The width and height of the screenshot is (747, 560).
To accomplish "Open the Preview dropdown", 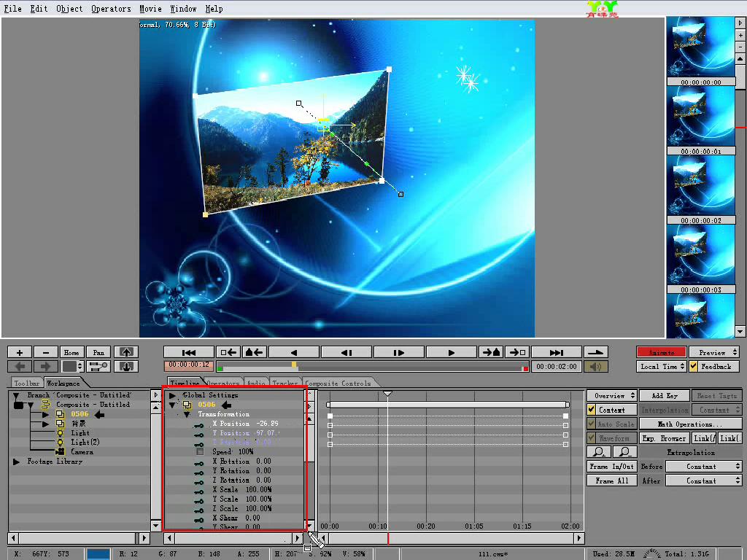I will point(713,352).
